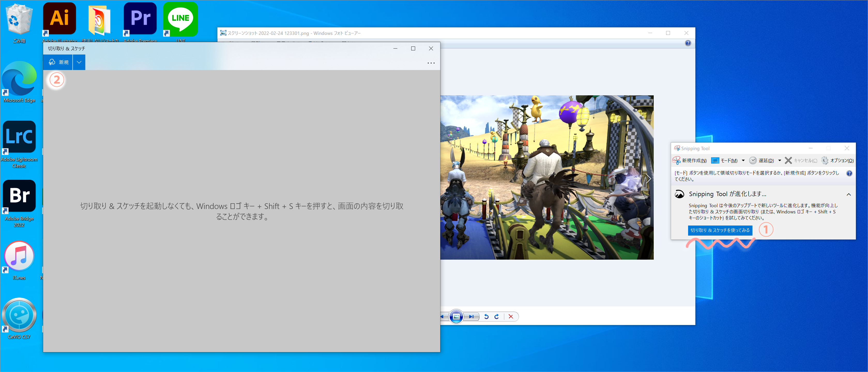
Task: Click the displayed game screenshot image
Action: point(546,177)
